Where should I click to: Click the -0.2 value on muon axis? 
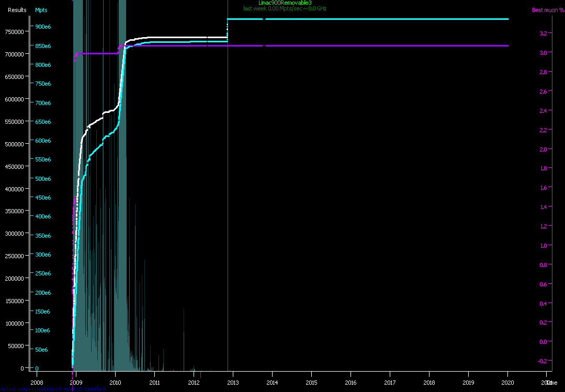tap(543, 361)
